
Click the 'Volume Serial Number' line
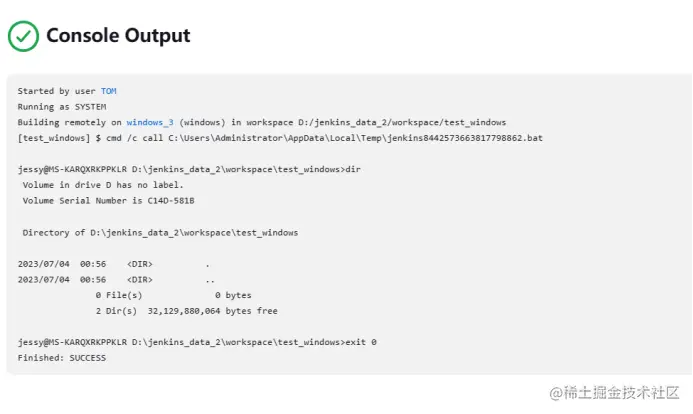coord(108,201)
